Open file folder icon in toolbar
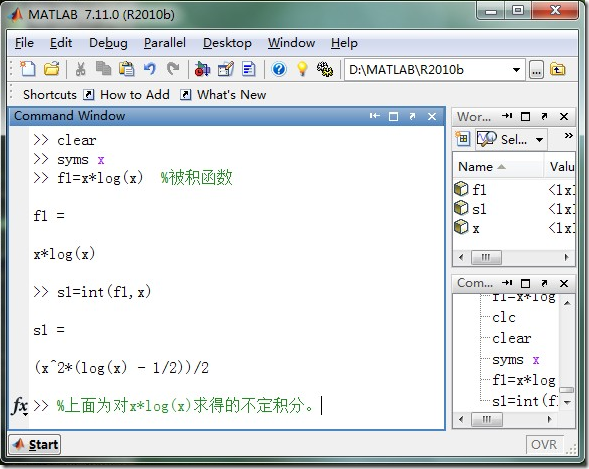589x469 pixels. 51,69
